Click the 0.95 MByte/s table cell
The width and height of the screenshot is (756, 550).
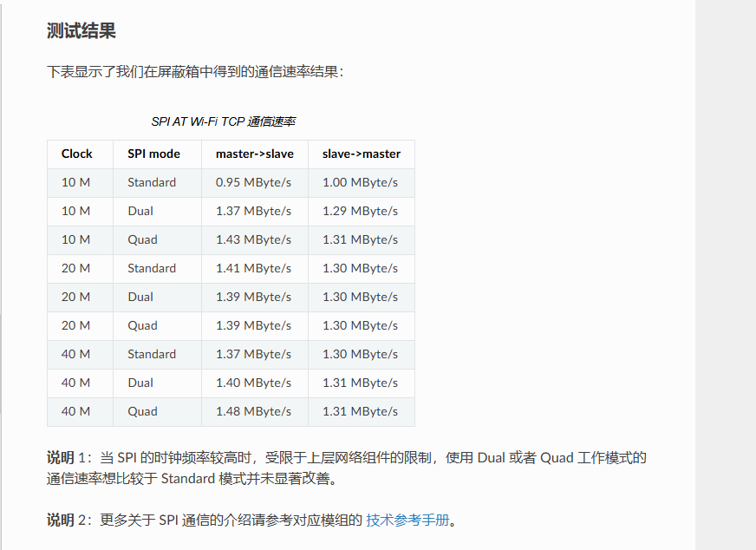(x=253, y=182)
